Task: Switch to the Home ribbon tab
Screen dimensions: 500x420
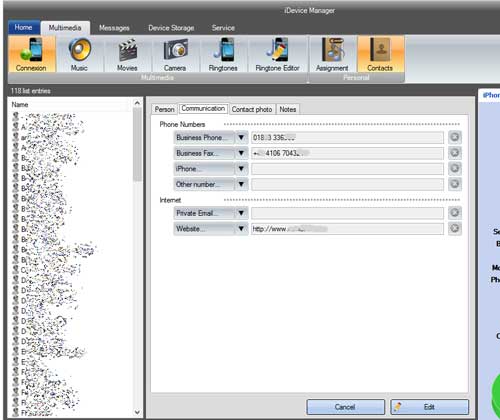Action: point(24,28)
